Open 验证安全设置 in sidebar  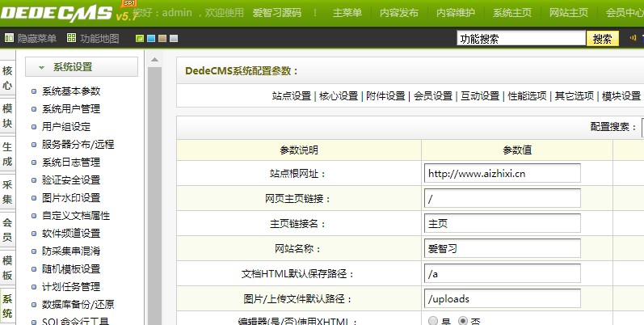click(x=71, y=180)
